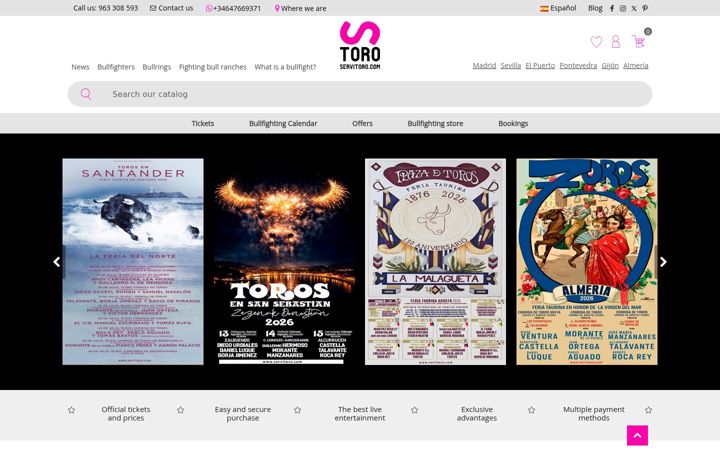
Task: Click the Servitoro logo
Action: pos(360,45)
